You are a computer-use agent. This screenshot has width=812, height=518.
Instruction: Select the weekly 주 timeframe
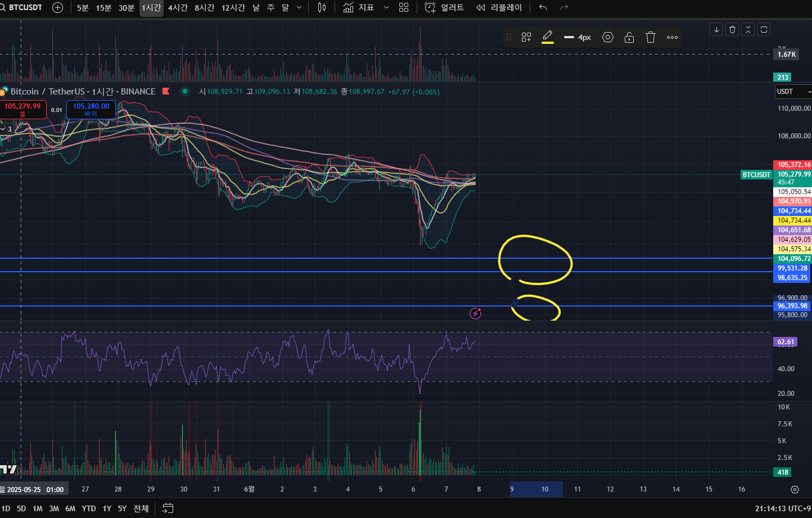[x=270, y=7]
